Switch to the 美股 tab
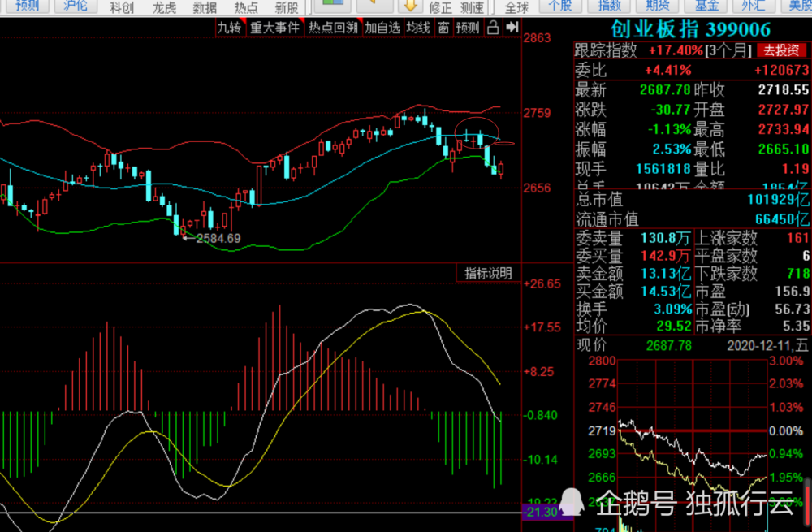The width and height of the screenshot is (812, 532). [797, 6]
